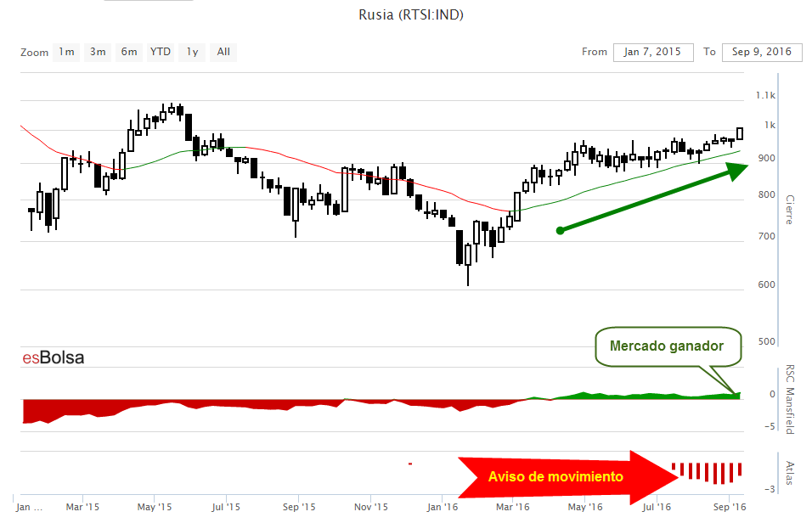Viewport: 812px width, 523px height.
Task: Set chart zoom to 3m
Action: point(98,52)
